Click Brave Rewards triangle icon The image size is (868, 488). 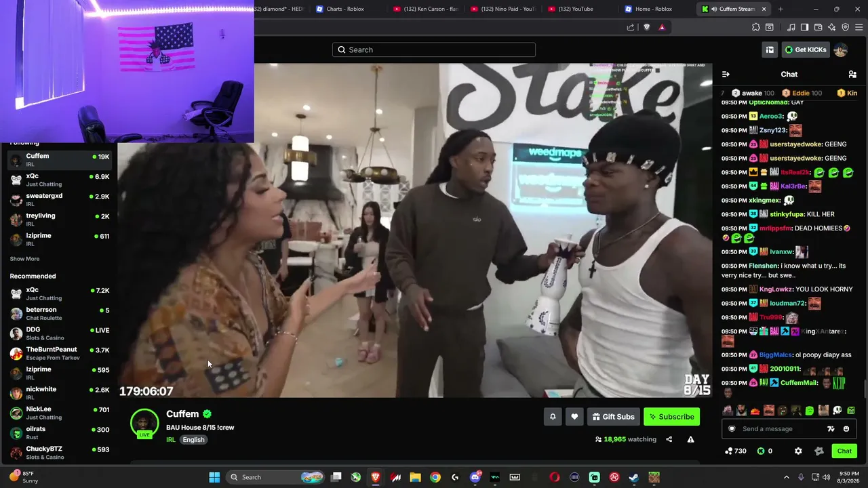click(662, 27)
